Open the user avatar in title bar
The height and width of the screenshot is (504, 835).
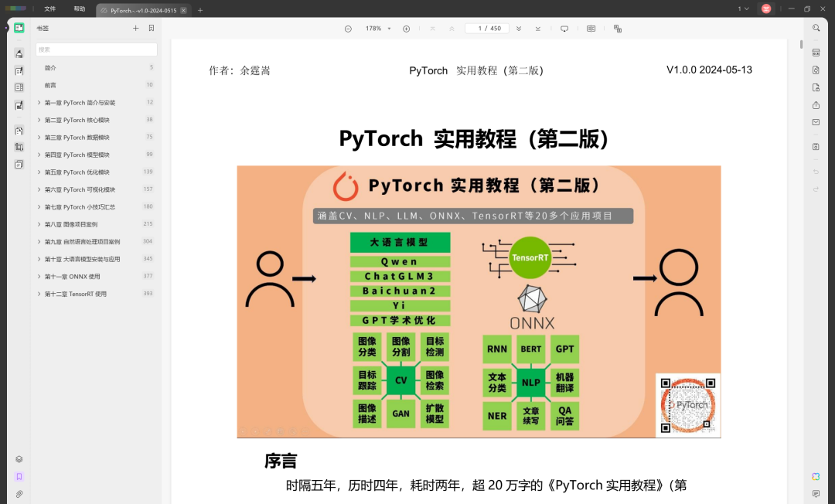(766, 9)
